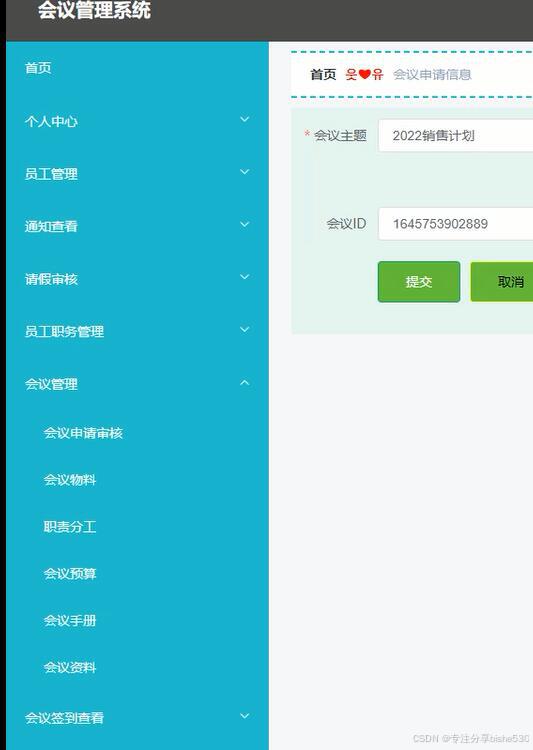Select 会议签到查看 in the sidebar

(x=64, y=717)
